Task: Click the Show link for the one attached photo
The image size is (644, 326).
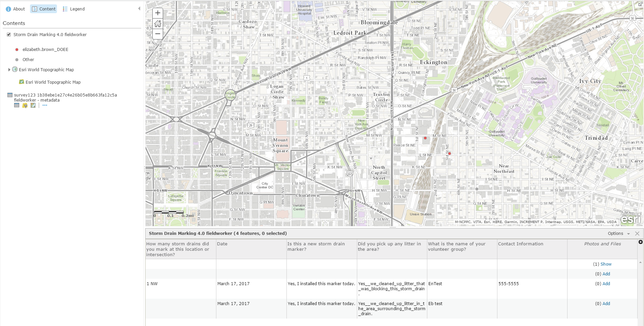Action: [606, 264]
